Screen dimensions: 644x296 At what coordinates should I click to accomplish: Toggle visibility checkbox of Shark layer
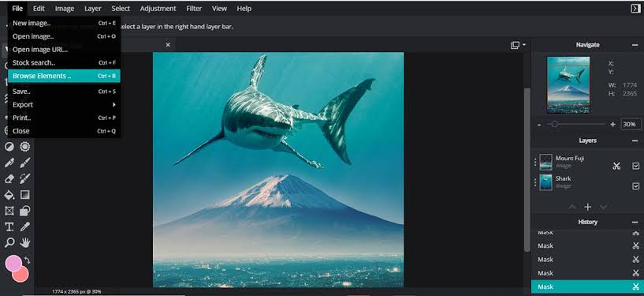tap(636, 186)
